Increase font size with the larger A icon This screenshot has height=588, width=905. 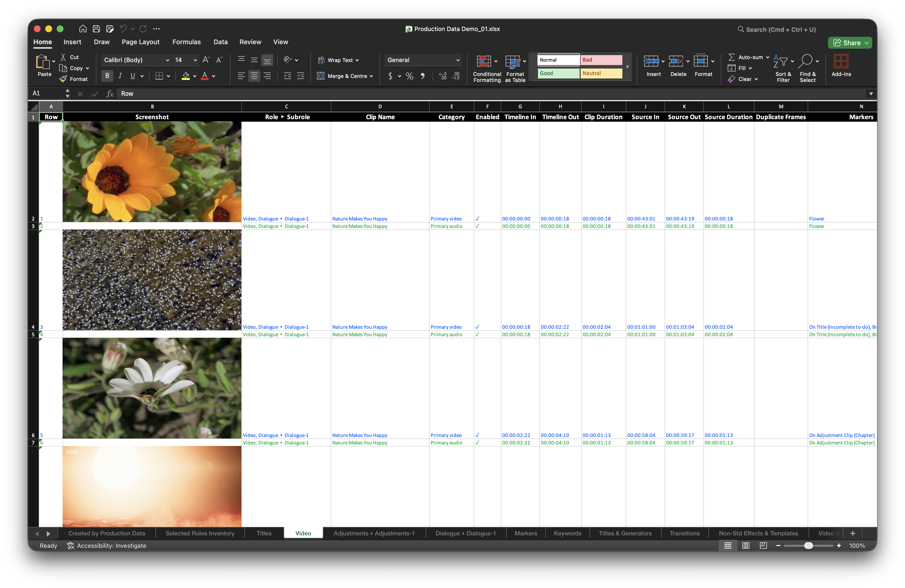pyautogui.click(x=206, y=60)
